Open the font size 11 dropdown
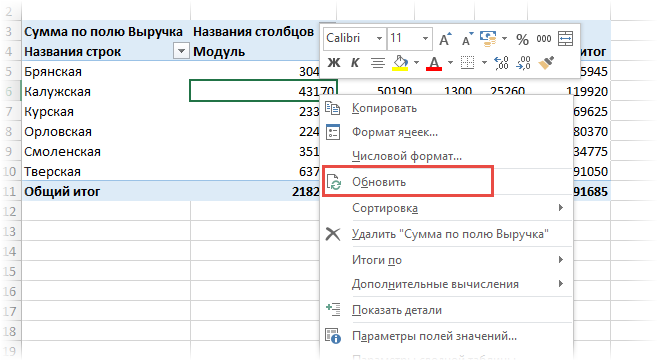The width and height of the screenshot is (658, 361). coord(409,38)
